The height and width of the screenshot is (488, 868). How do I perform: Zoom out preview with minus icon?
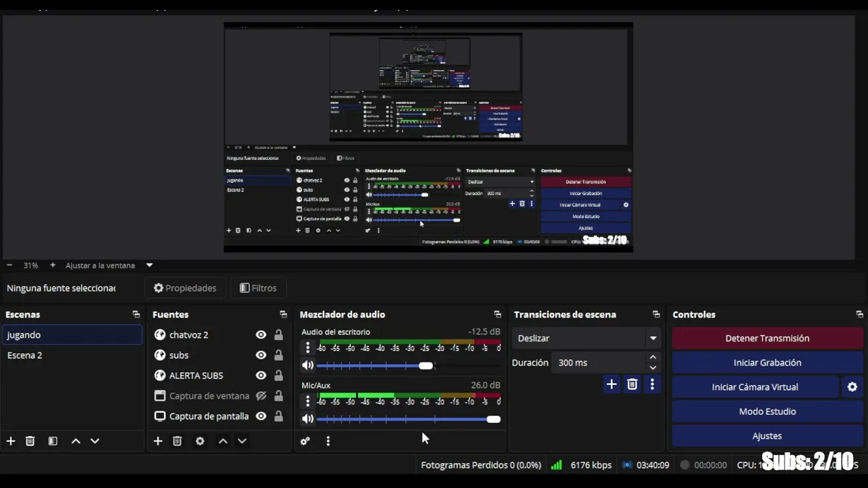pyautogui.click(x=9, y=266)
